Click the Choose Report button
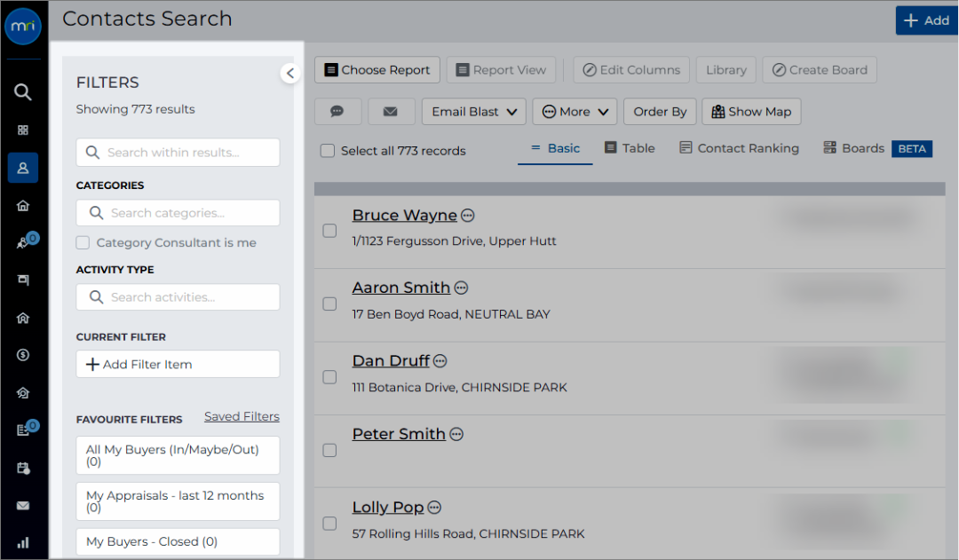 coord(377,70)
